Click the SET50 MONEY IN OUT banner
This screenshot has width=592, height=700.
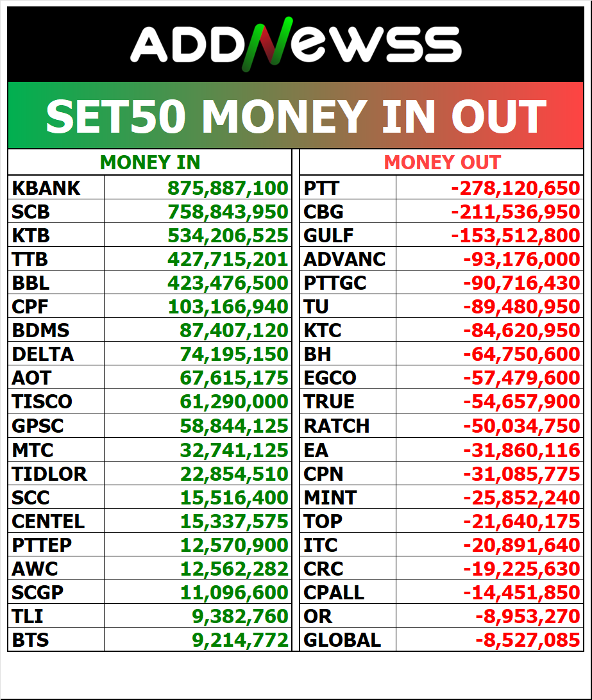pyautogui.click(x=296, y=116)
